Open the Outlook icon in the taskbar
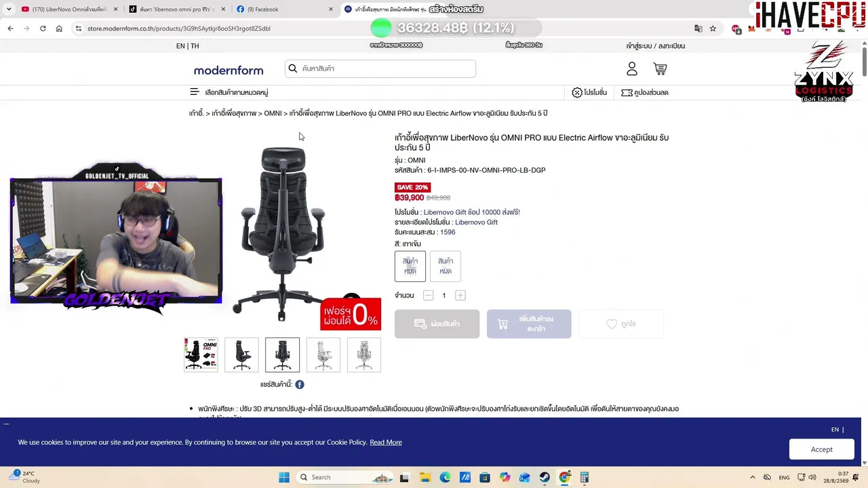Image resolution: width=868 pixels, height=488 pixels. click(525, 477)
